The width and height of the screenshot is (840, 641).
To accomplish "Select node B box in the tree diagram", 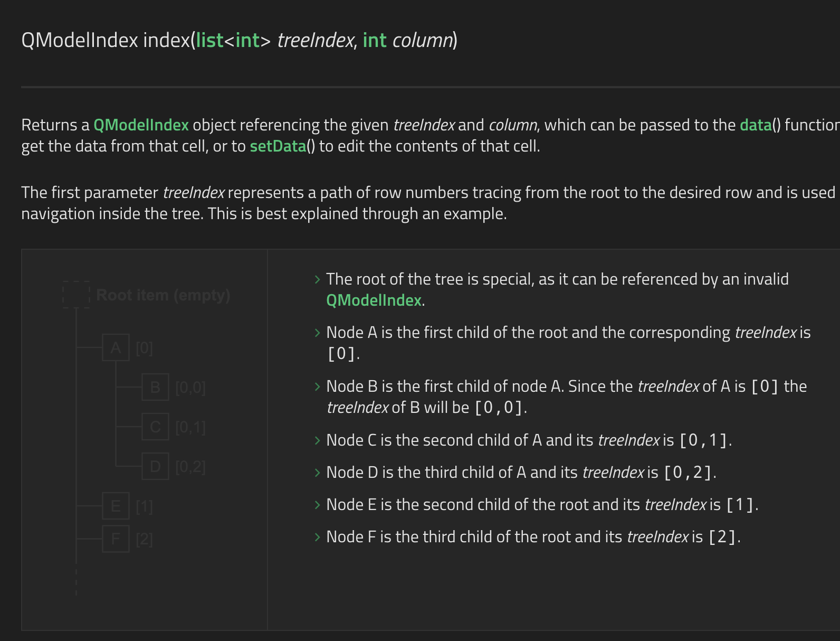I will pyautogui.click(x=155, y=387).
